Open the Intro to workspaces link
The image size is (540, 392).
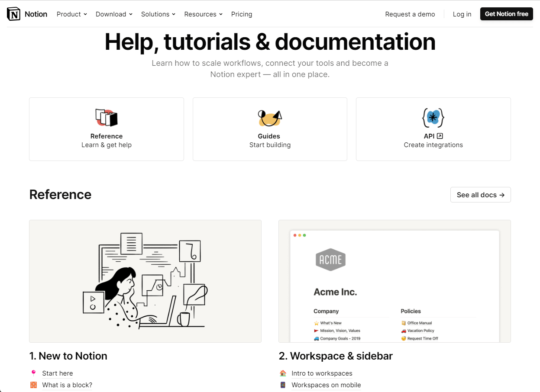(x=322, y=373)
